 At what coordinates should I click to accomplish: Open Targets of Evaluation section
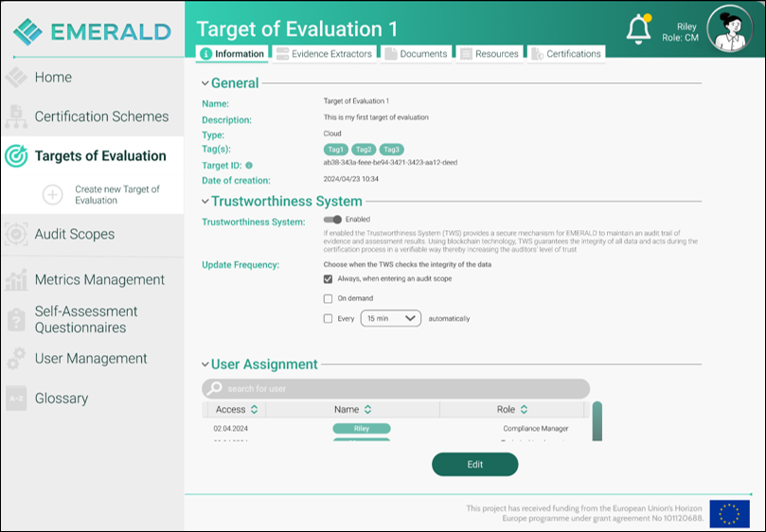point(100,156)
